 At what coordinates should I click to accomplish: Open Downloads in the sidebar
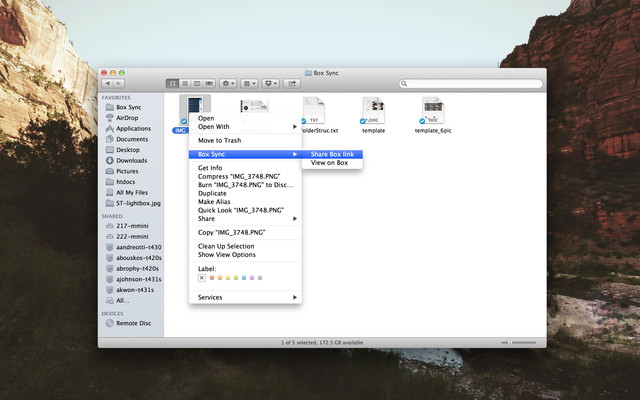(x=131, y=160)
